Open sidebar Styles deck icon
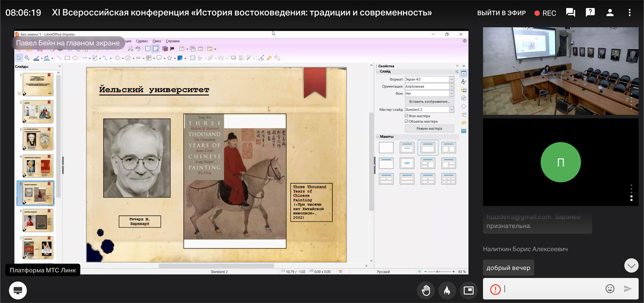This screenshot has width=644, height=303. click(x=464, y=82)
